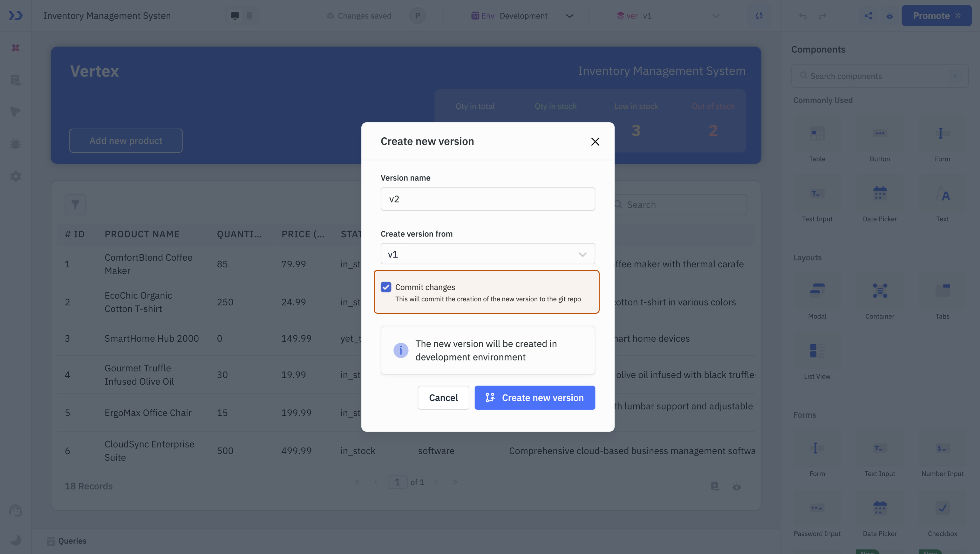Click the Create new version button

coord(534,398)
